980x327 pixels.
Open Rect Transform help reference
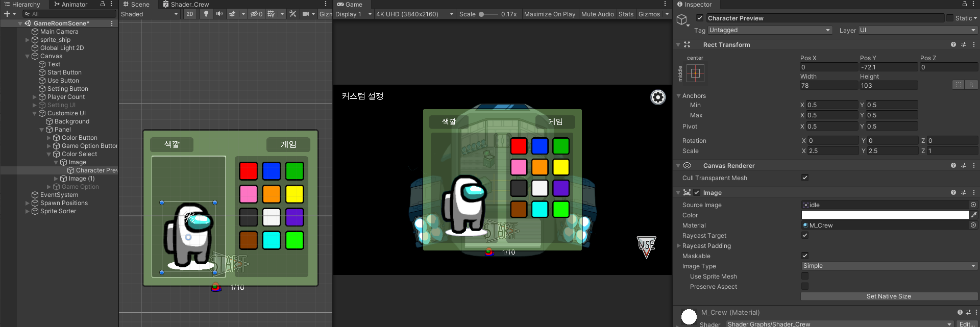click(x=953, y=45)
